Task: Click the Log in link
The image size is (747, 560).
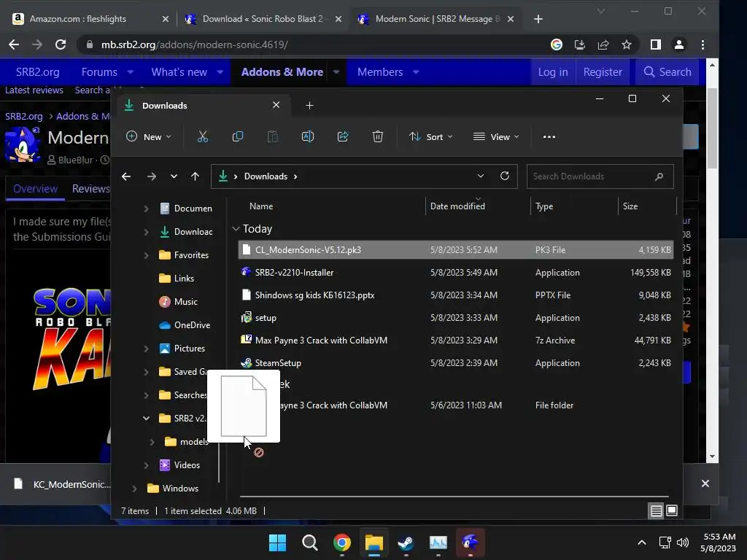Action: (x=553, y=72)
